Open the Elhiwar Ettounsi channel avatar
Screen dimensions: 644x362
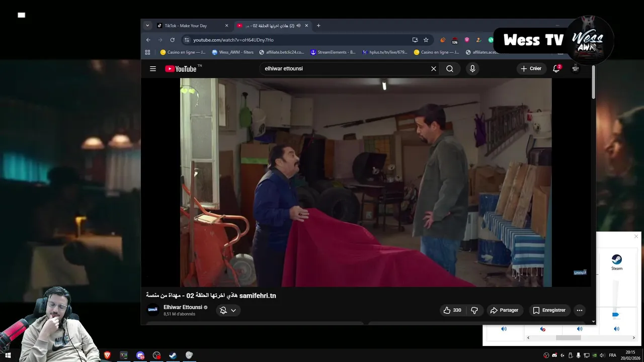(x=153, y=310)
